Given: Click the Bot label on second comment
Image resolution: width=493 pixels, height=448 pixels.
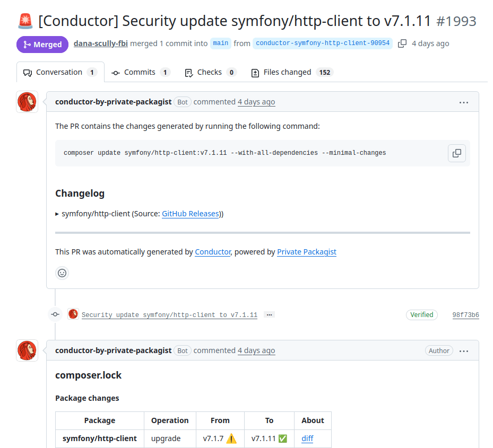Looking at the screenshot, I should pos(183,350).
